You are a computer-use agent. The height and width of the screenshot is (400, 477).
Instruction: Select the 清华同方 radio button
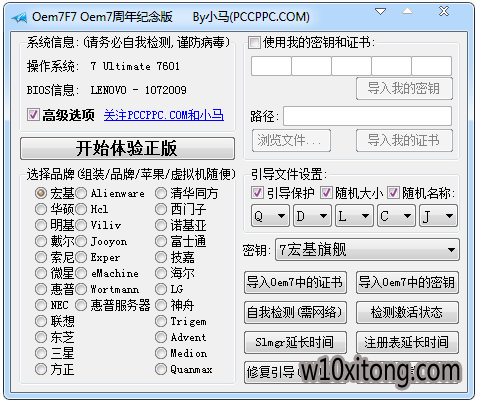[161, 193]
